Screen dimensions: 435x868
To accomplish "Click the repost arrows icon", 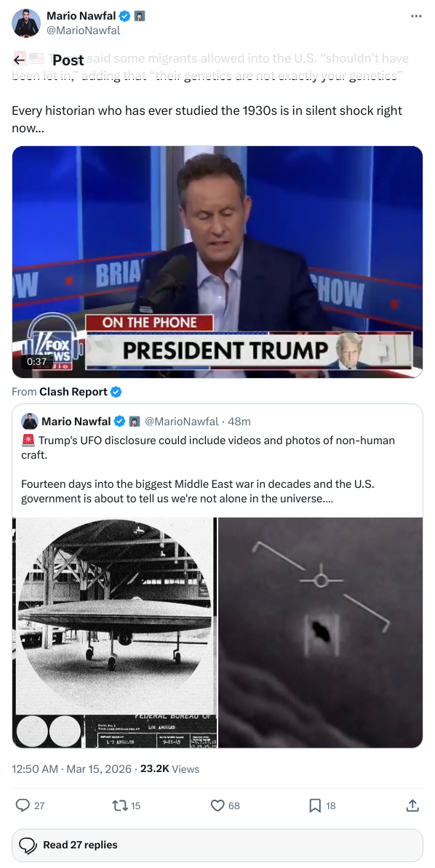I will click(x=119, y=805).
